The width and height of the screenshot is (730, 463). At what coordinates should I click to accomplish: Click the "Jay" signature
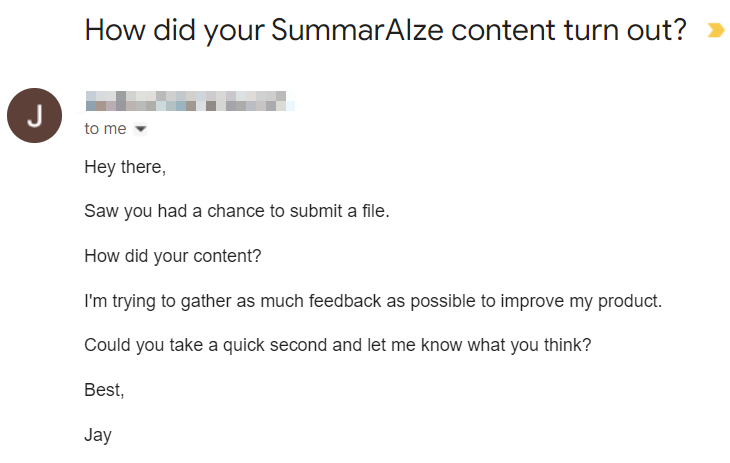point(98,435)
